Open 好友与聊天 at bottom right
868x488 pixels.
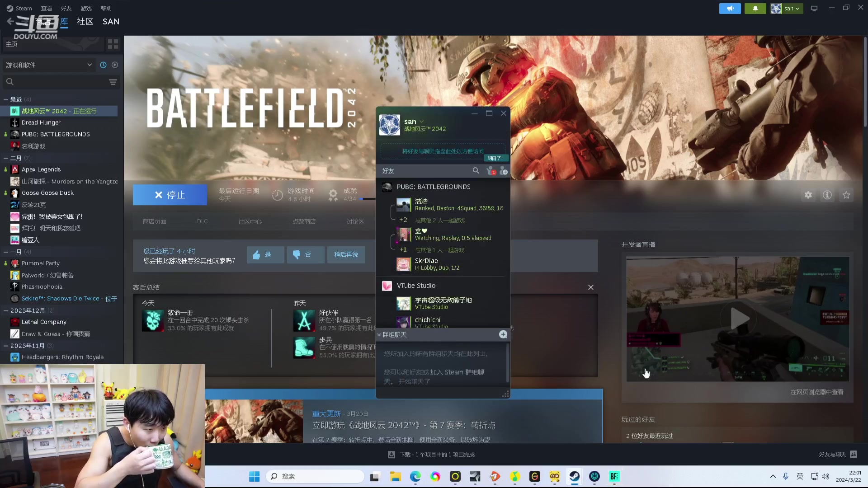(x=838, y=455)
